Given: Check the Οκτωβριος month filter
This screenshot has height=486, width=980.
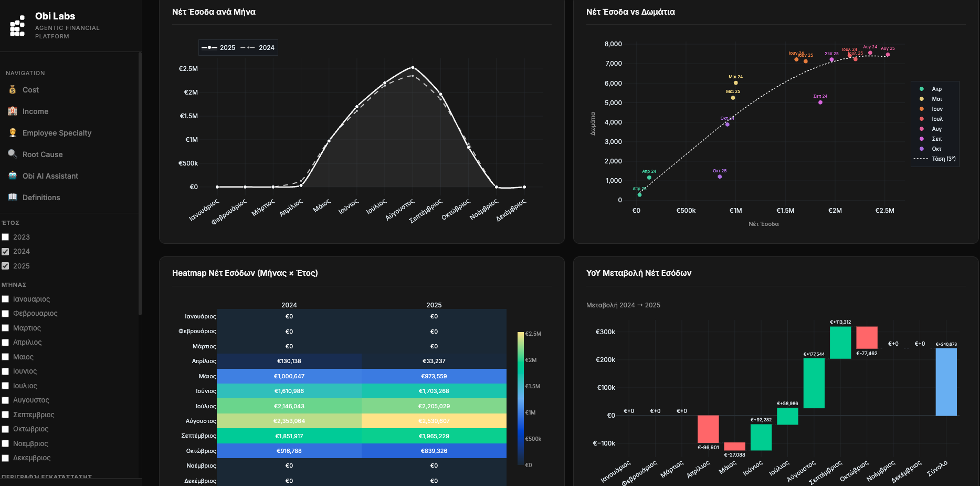Looking at the screenshot, I should point(5,429).
